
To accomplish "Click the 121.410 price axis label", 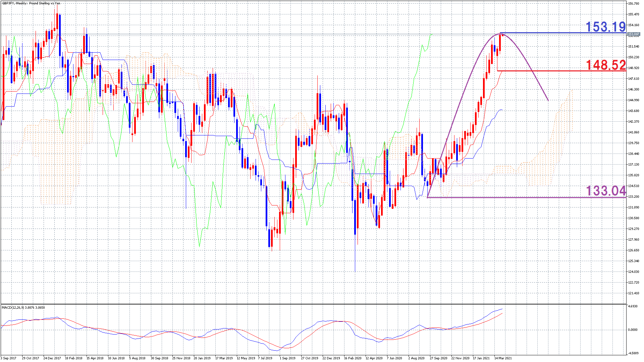I will (x=634, y=293).
